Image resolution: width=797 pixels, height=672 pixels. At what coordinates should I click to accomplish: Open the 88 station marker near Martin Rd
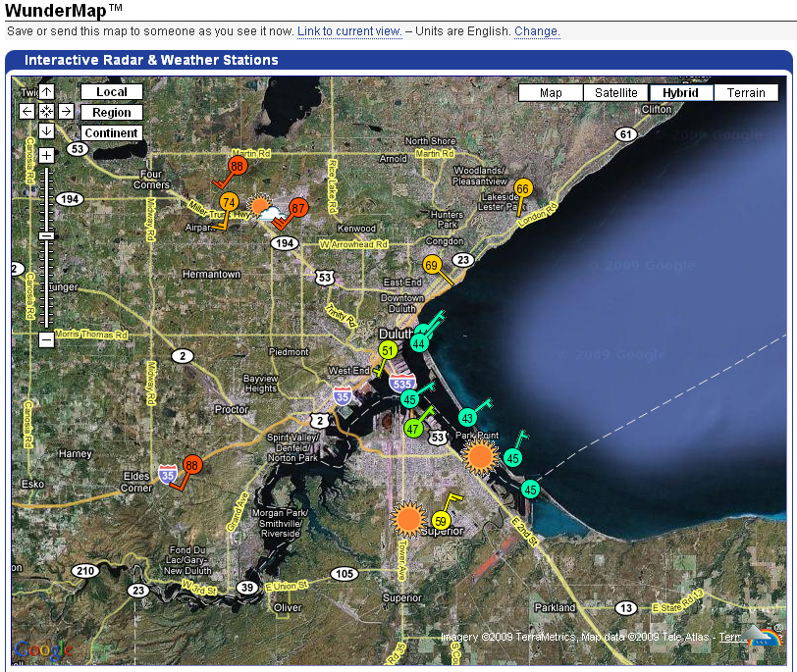point(237,166)
